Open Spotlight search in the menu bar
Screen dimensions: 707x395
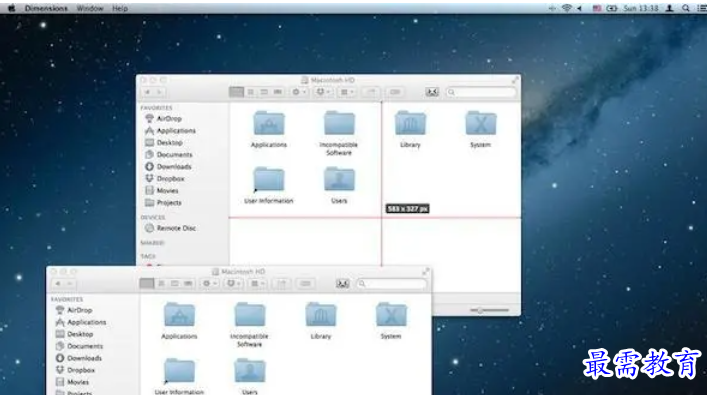coord(685,8)
